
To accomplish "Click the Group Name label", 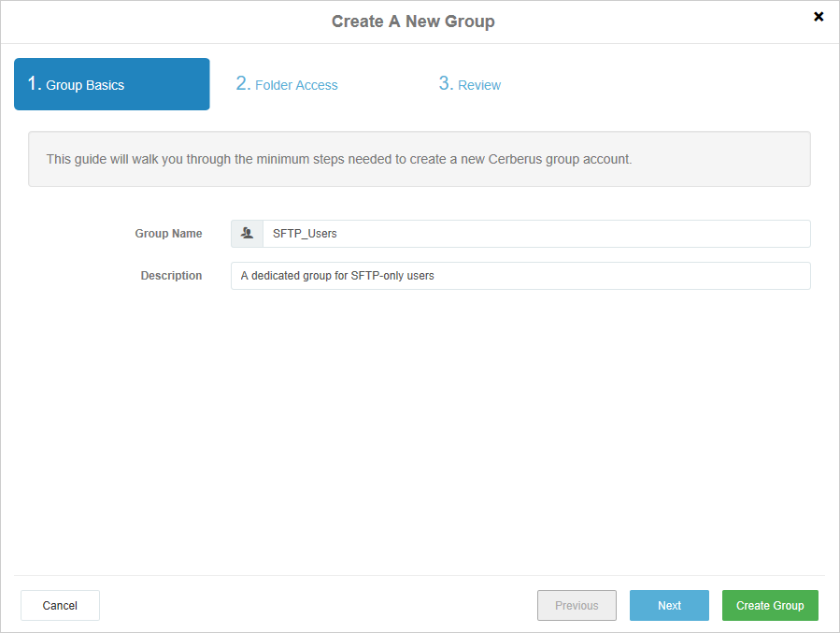I will click(x=168, y=233).
